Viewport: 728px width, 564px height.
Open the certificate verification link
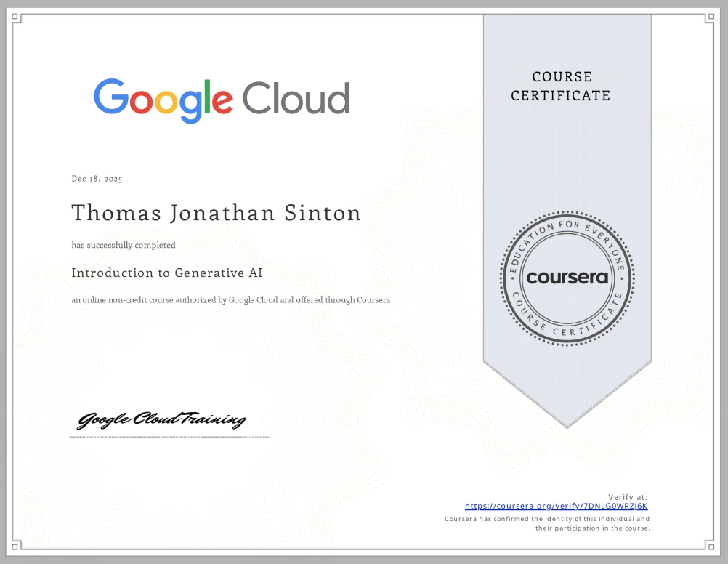(557, 505)
